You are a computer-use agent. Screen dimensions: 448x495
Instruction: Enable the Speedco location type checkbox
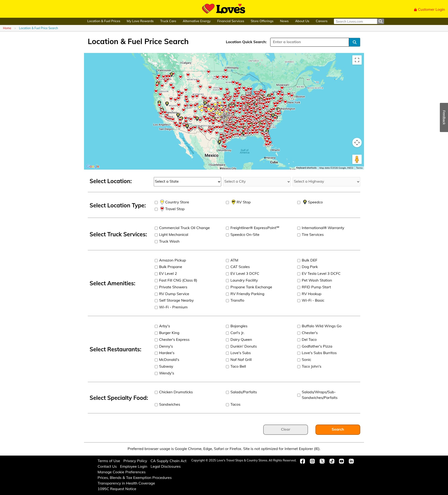point(299,202)
